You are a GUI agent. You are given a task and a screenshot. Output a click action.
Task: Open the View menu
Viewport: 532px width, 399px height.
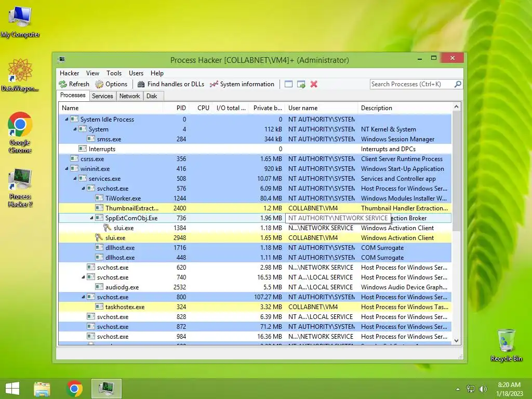tap(92, 73)
